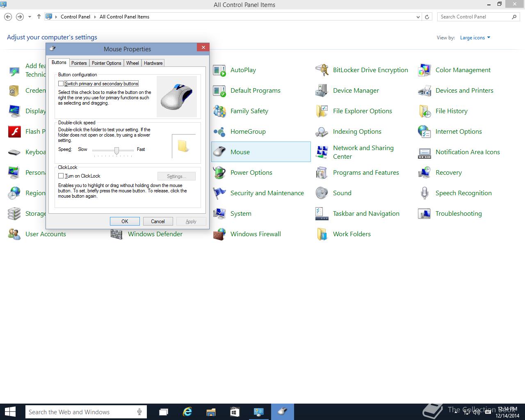Open the User Accounts icon
The width and height of the screenshot is (525, 420).
pyautogui.click(x=14, y=234)
